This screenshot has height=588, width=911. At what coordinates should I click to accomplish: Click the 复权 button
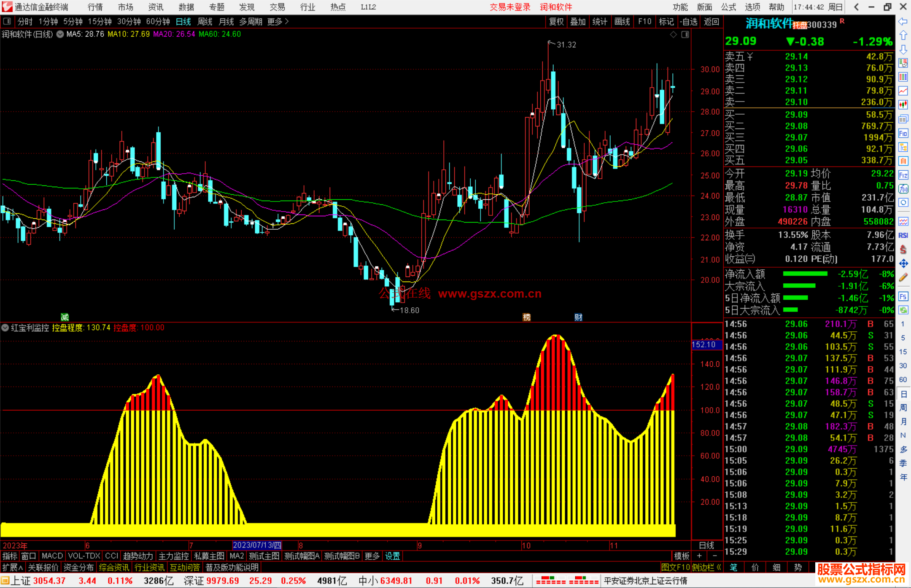tap(556, 21)
